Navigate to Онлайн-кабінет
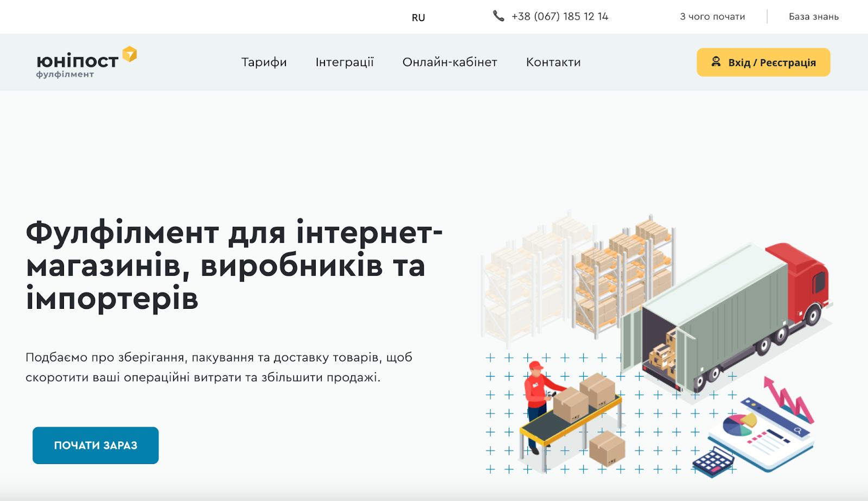Image resolution: width=868 pixels, height=501 pixels. tap(450, 62)
